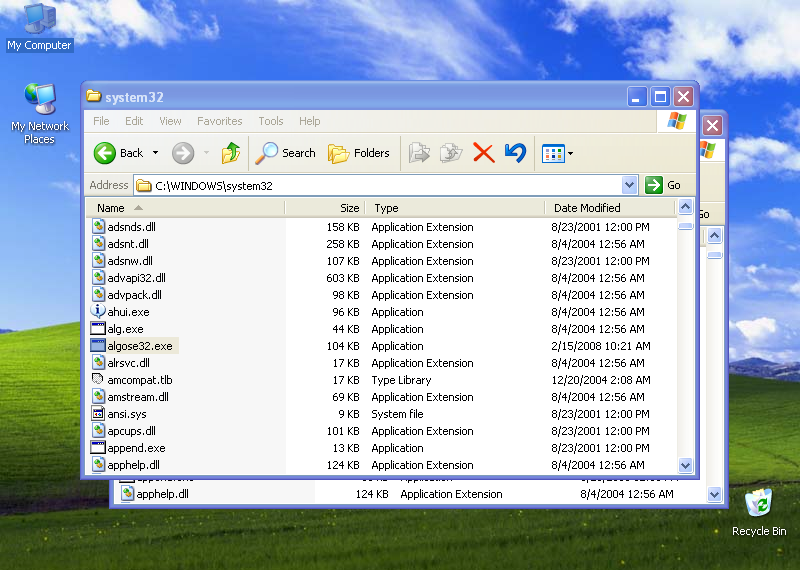The width and height of the screenshot is (800, 570).
Task: Click the date 2/15/2008 10:21 AM
Action: (601, 346)
